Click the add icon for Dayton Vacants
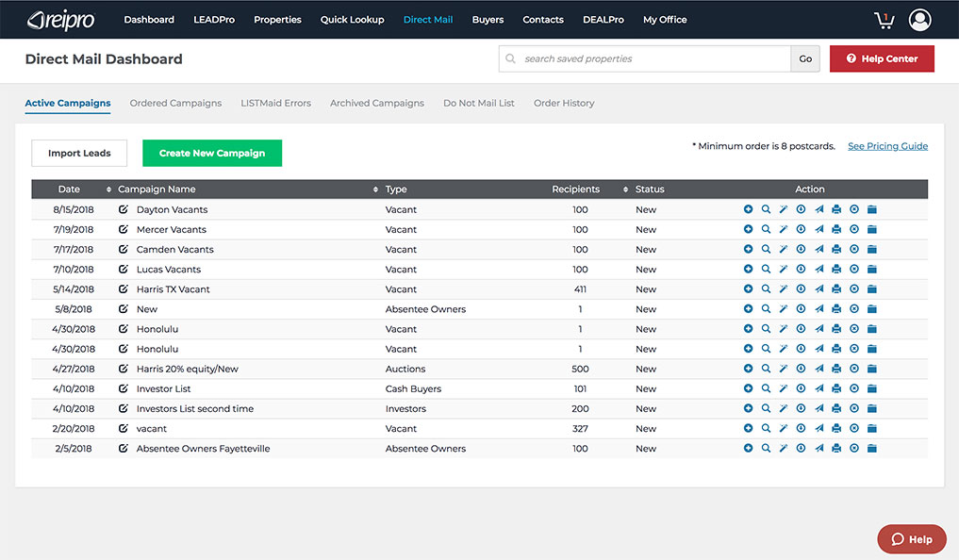The height and width of the screenshot is (560, 959). click(x=748, y=209)
